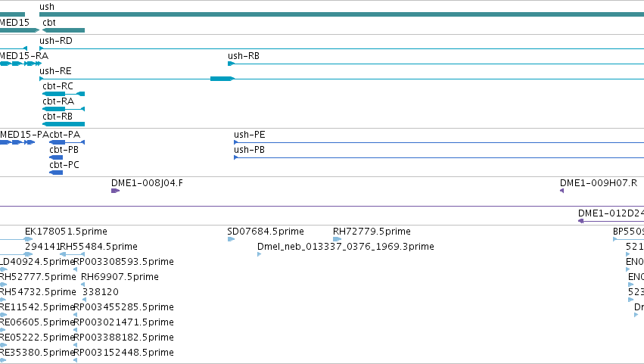Select the Dmel_neb_013337_0376_1969.3prime feature
The image size is (644, 364).
(x=259, y=254)
